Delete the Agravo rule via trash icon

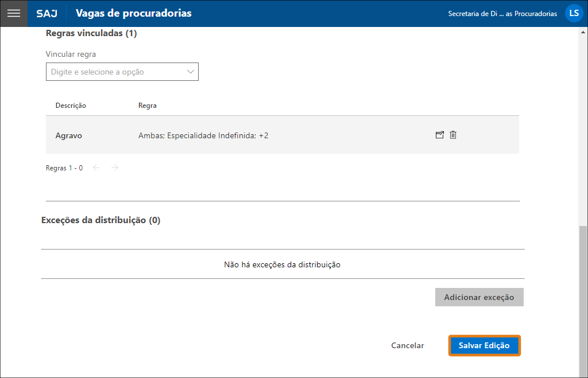click(452, 135)
